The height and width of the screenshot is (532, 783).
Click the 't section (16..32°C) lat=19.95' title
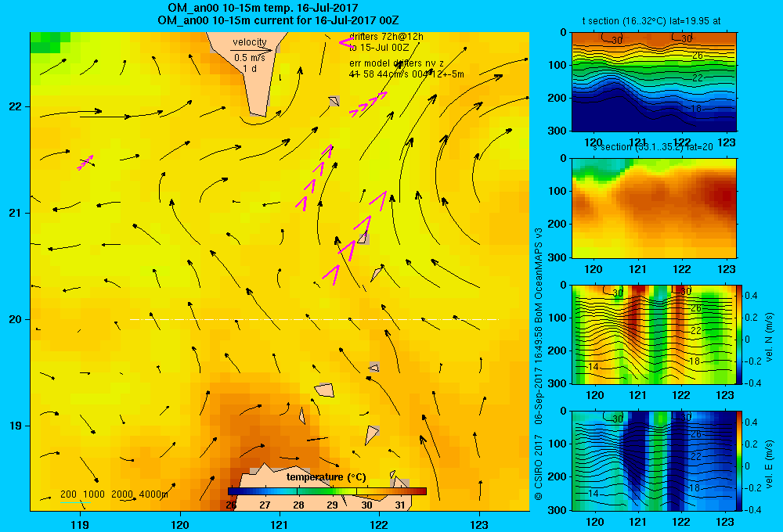coord(651,21)
